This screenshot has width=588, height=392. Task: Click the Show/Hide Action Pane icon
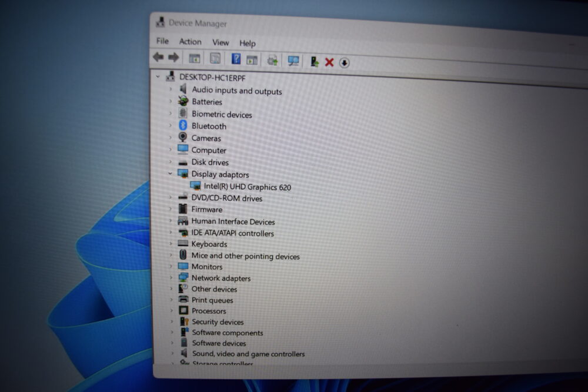click(x=252, y=59)
